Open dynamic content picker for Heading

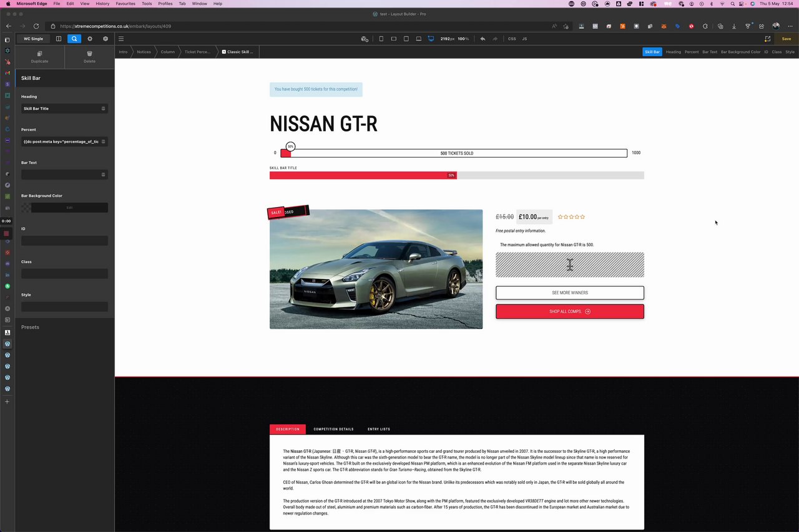[103, 109]
